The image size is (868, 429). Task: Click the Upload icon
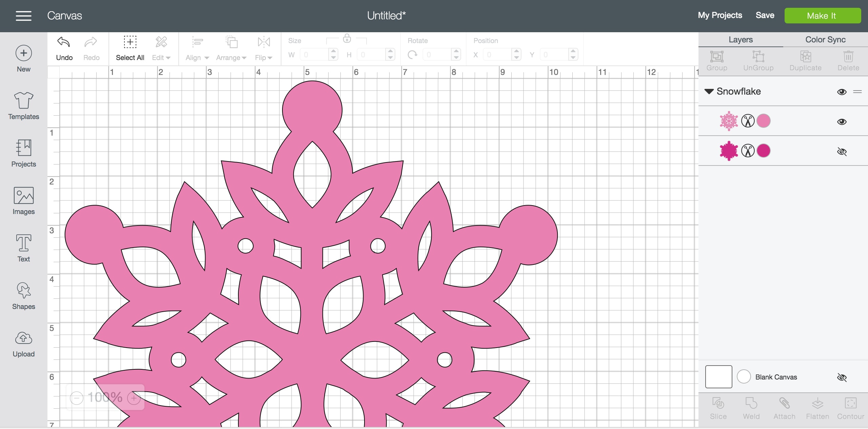click(x=23, y=338)
